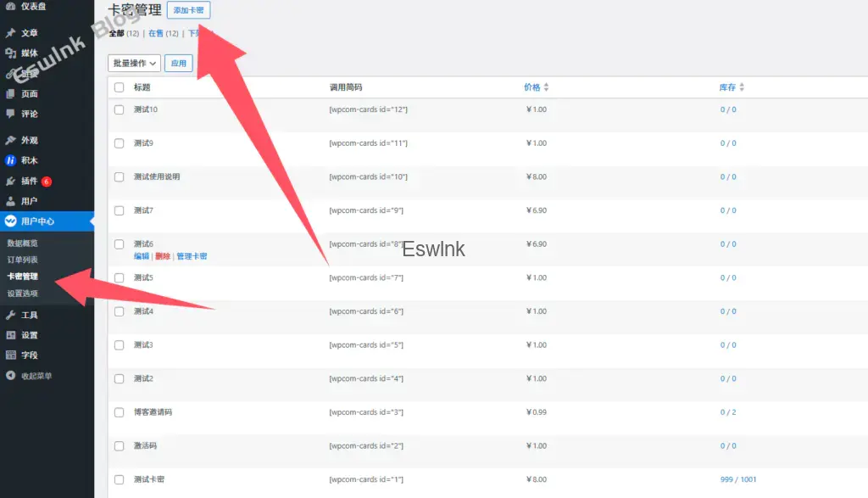Open 外观 appearance brush icon

coord(10,140)
